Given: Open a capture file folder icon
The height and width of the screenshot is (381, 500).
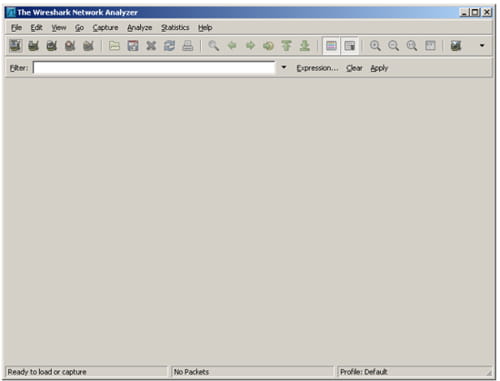Looking at the screenshot, I should tap(114, 46).
